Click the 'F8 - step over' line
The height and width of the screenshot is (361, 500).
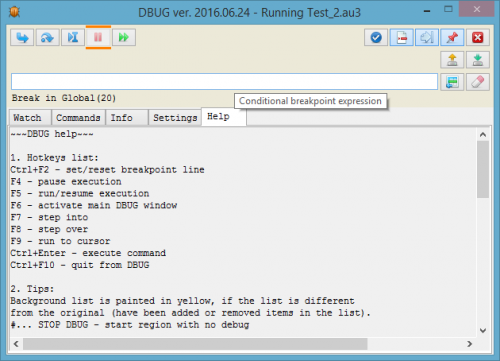click(x=49, y=229)
